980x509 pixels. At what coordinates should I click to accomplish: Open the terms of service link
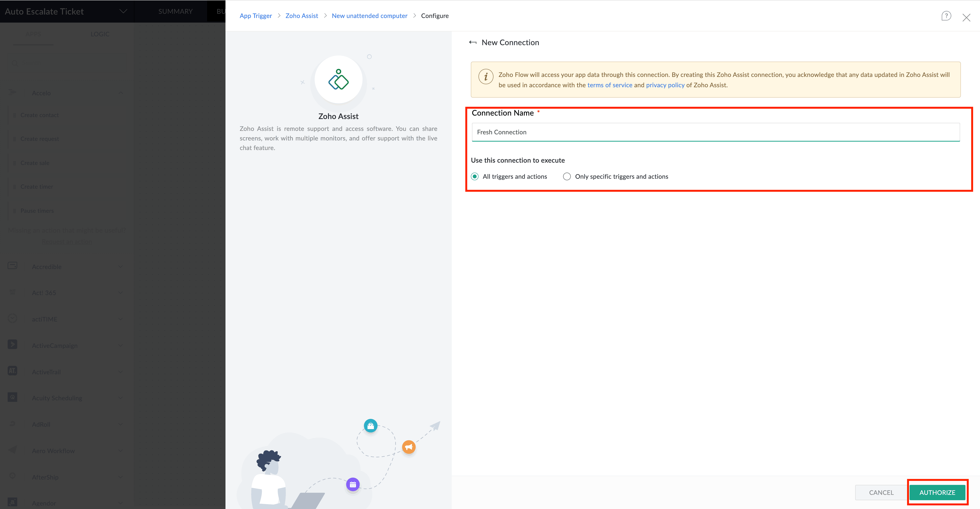[x=609, y=85]
